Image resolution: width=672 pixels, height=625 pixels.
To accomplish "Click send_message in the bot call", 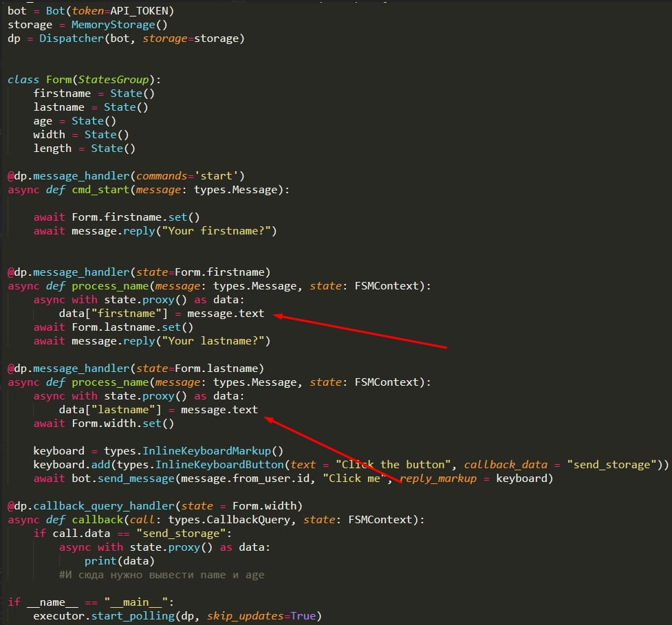I will (x=136, y=479).
